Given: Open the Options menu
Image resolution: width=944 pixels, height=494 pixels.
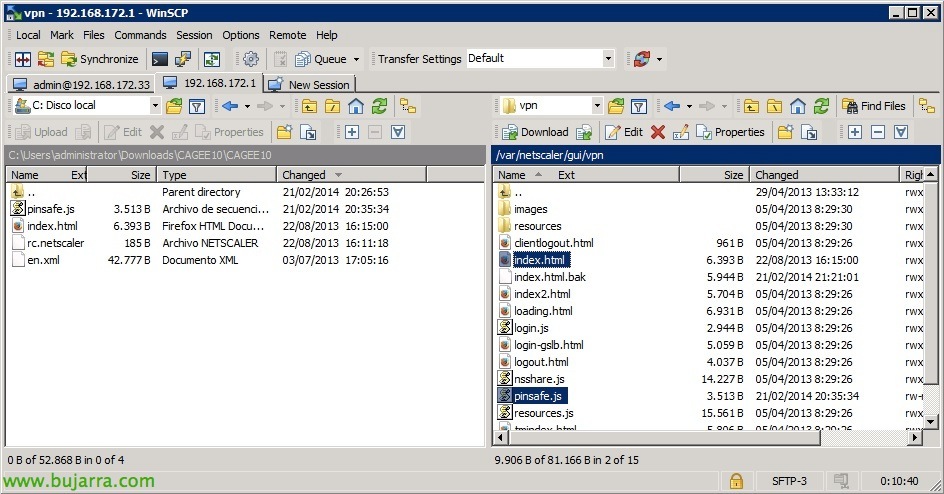Looking at the screenshot, I should pyautogui.click(x=241, y=35).
